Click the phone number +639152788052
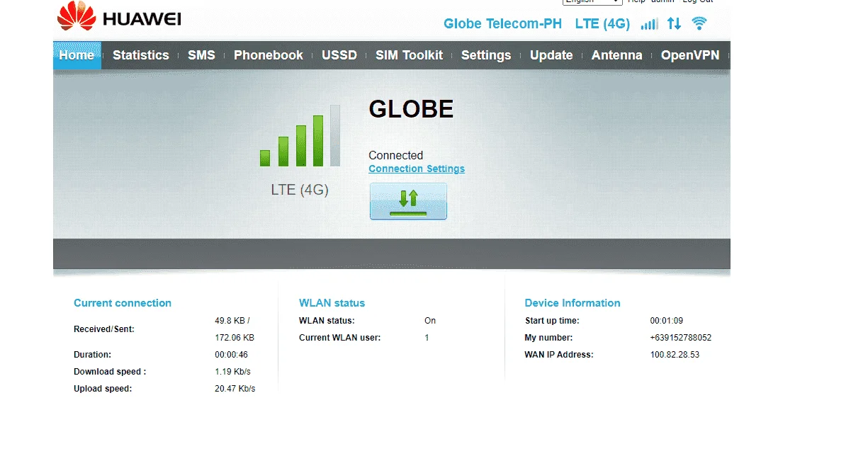Screen dimensions: 868x473 click(681, 338)
